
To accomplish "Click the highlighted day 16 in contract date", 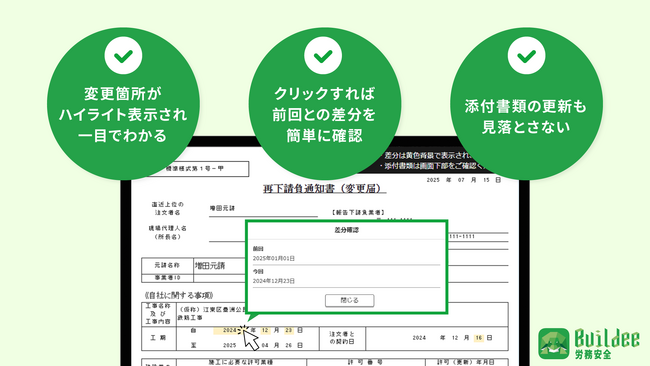I will 479,338.
